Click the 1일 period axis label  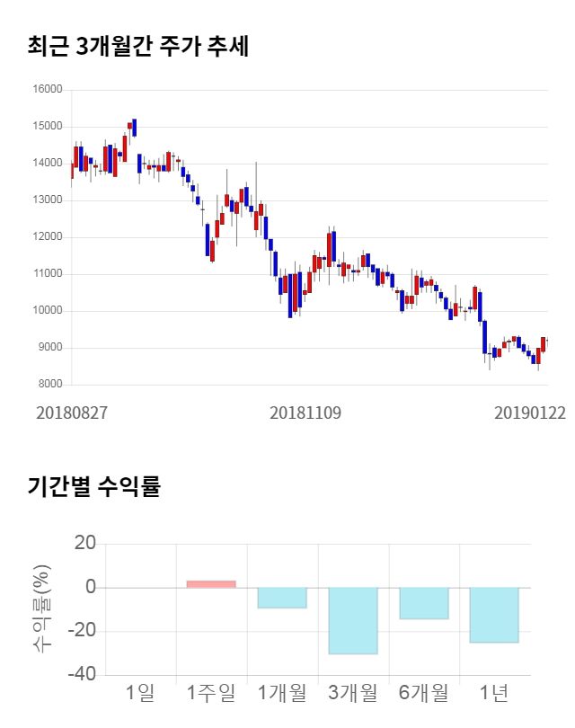coord(140,692)
